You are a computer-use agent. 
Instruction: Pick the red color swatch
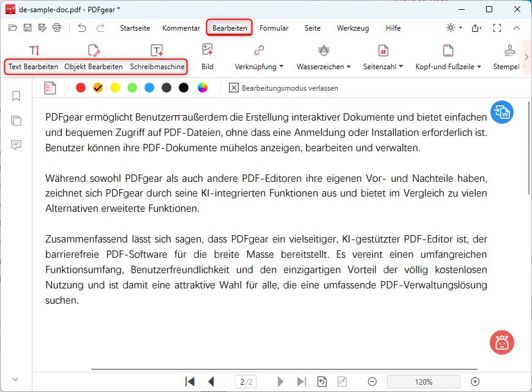(x=81, y=88)
